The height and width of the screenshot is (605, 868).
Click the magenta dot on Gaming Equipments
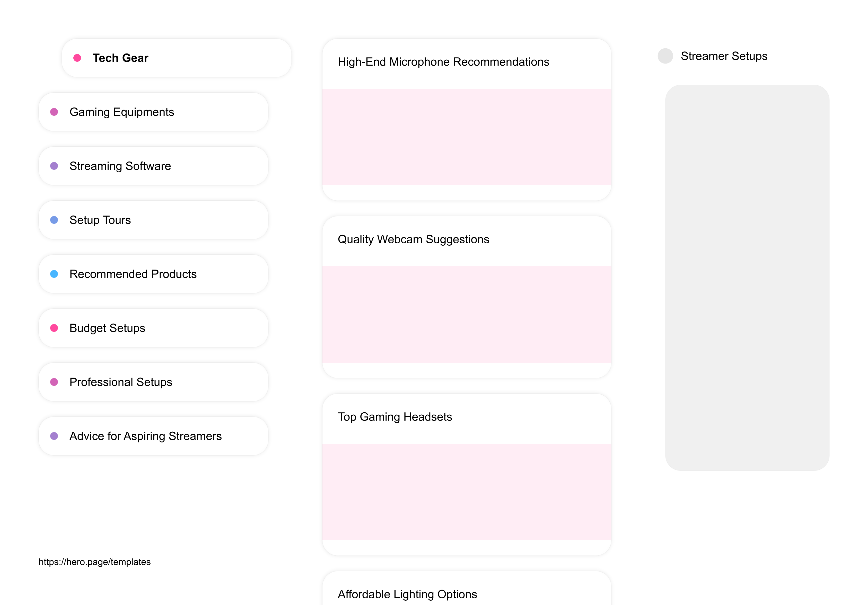pyautogui.click(x=54, y=112)
